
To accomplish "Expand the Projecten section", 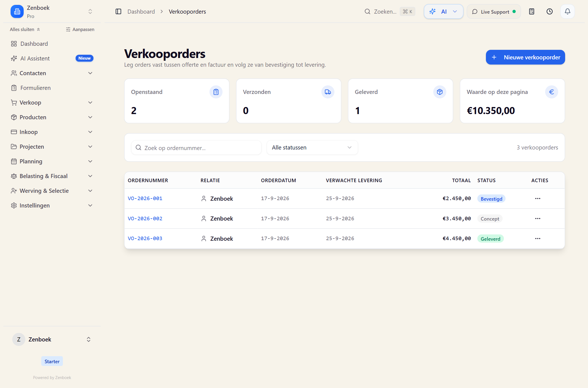I will (52, 146).
